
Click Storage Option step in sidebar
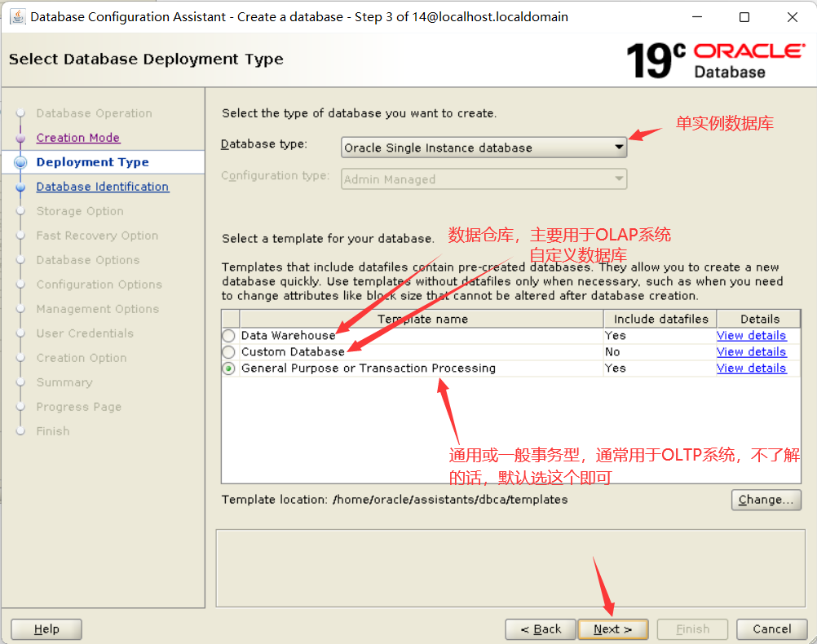(x=80, y=211)
